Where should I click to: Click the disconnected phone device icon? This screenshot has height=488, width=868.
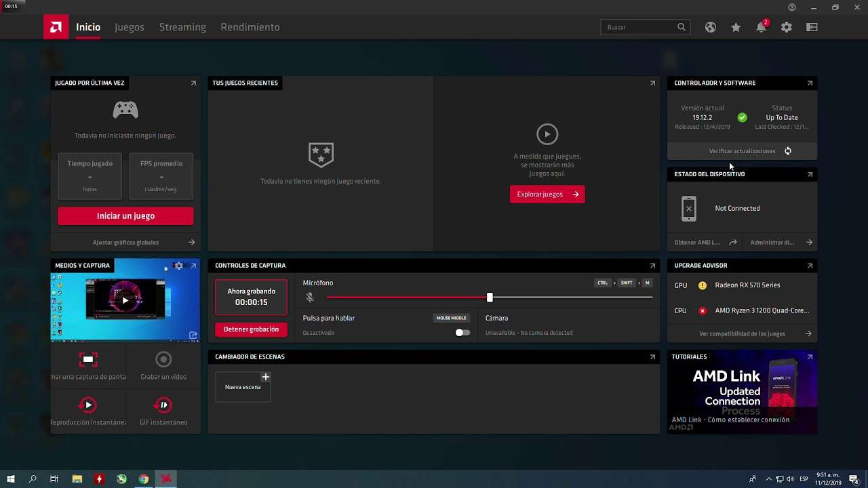[x=689, y=208]
